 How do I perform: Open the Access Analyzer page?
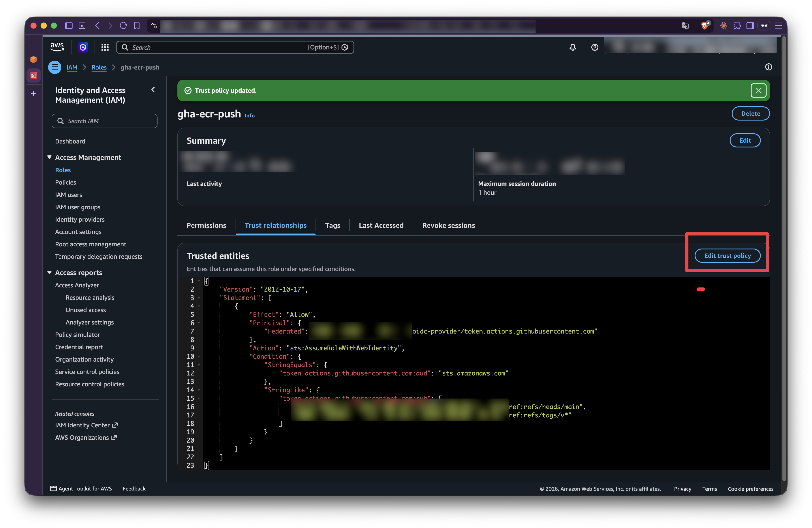pyautogui.click(x=77, y=285)
